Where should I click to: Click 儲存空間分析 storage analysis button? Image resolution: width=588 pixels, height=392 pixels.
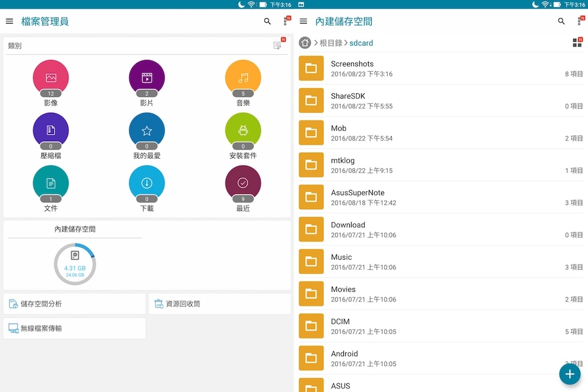pos(74,304)
